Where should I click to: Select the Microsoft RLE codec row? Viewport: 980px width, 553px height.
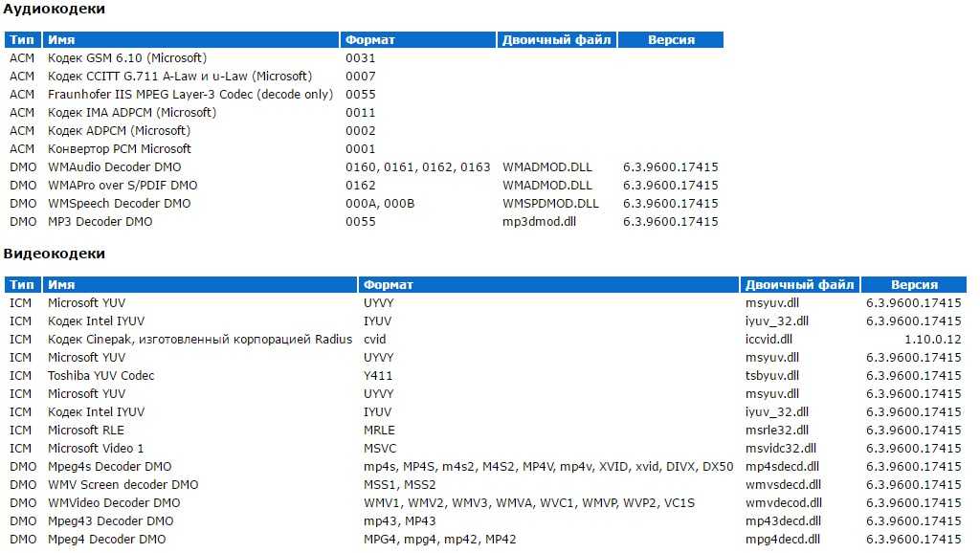86,431
